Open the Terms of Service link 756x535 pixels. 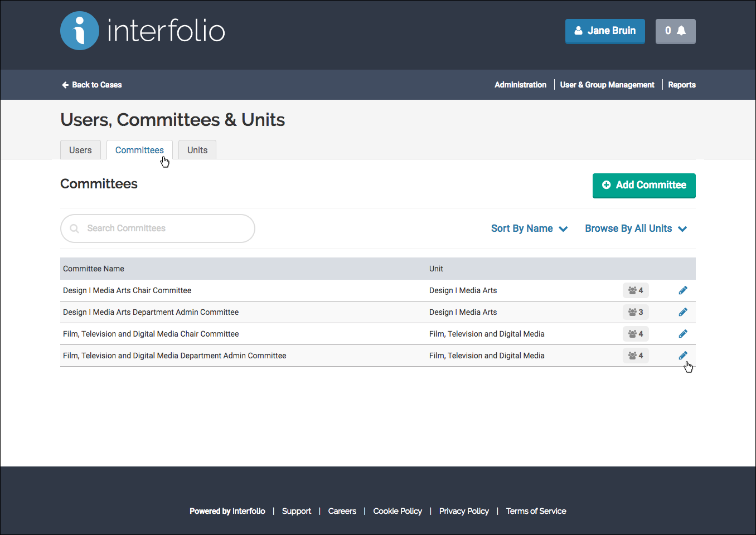click(x=536, y=511)
